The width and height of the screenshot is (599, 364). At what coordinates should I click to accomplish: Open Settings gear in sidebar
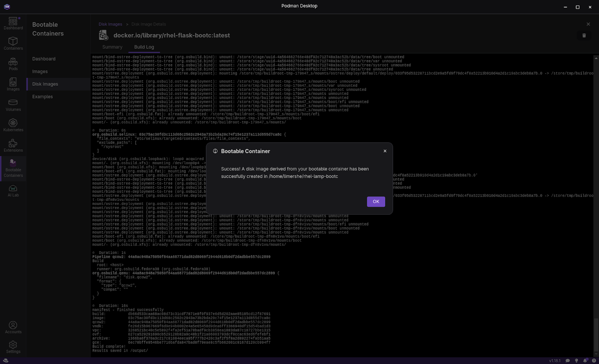(13, 347)
